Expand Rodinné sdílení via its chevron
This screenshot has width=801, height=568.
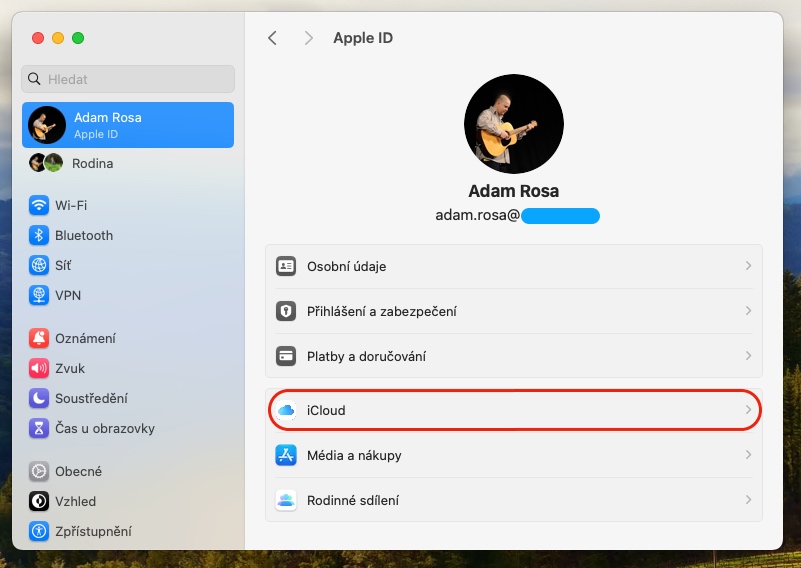(748, 500)
